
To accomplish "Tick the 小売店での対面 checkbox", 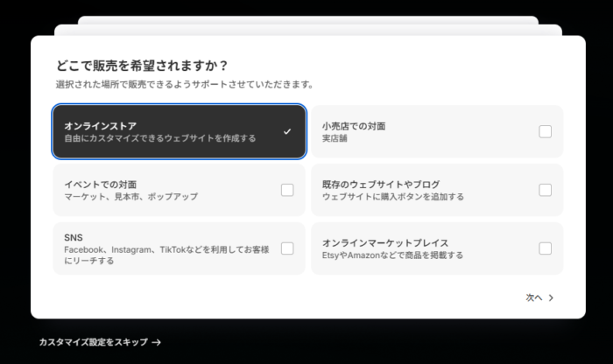I will [x=545, y=132].
